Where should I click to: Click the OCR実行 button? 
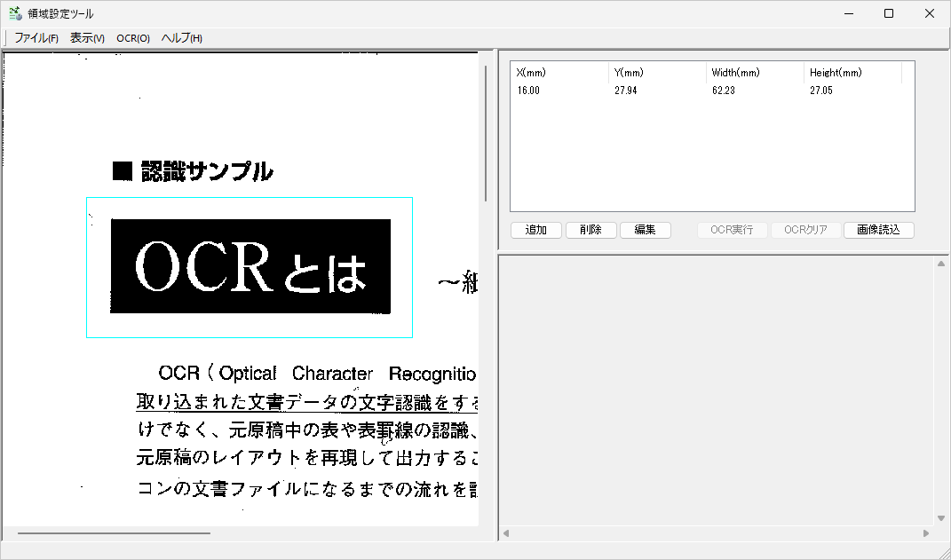pyautogui.click(x=732, y=229)
